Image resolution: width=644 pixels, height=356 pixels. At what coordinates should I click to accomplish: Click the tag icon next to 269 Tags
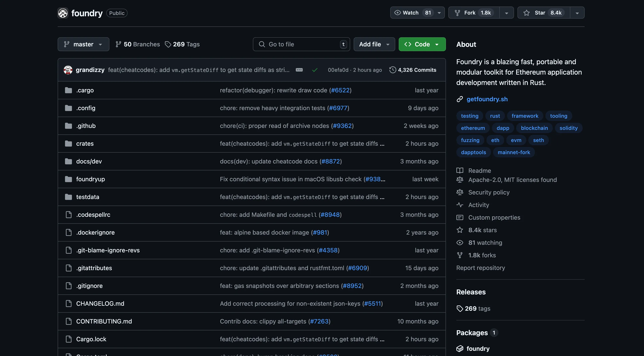pos(168,44)
